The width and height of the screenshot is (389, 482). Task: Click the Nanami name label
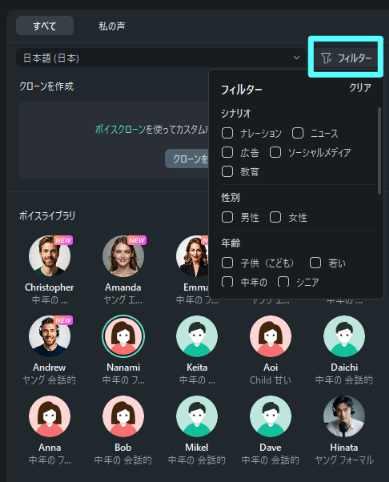click(123, 367)
